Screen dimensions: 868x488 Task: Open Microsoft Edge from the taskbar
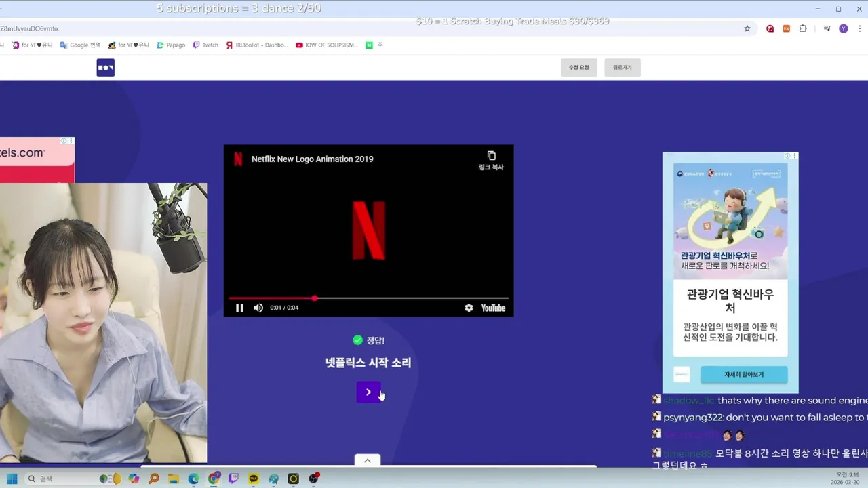pyautogui.click(x=194, y=479)
